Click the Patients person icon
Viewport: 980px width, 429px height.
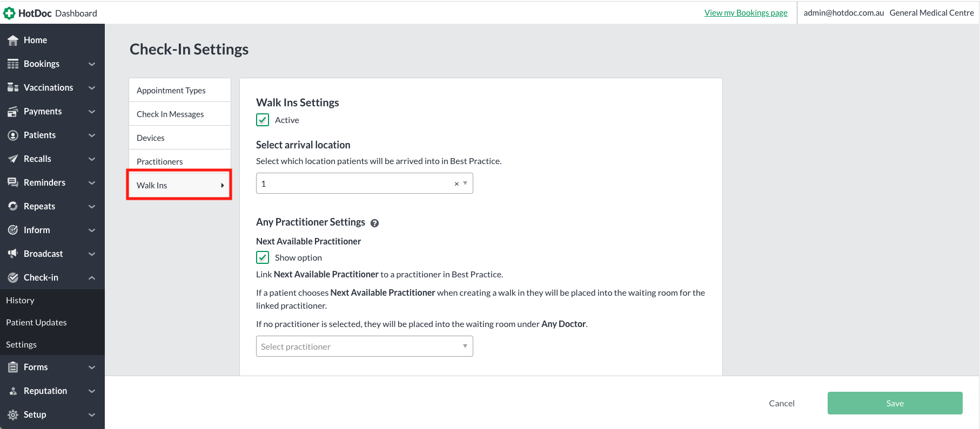pos(13,135)
